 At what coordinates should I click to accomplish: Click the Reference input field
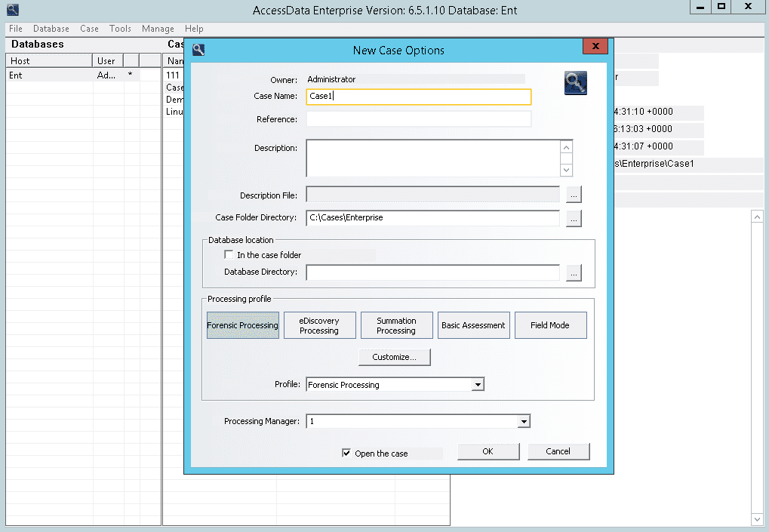pyautogui.click(x=419, y=119)
